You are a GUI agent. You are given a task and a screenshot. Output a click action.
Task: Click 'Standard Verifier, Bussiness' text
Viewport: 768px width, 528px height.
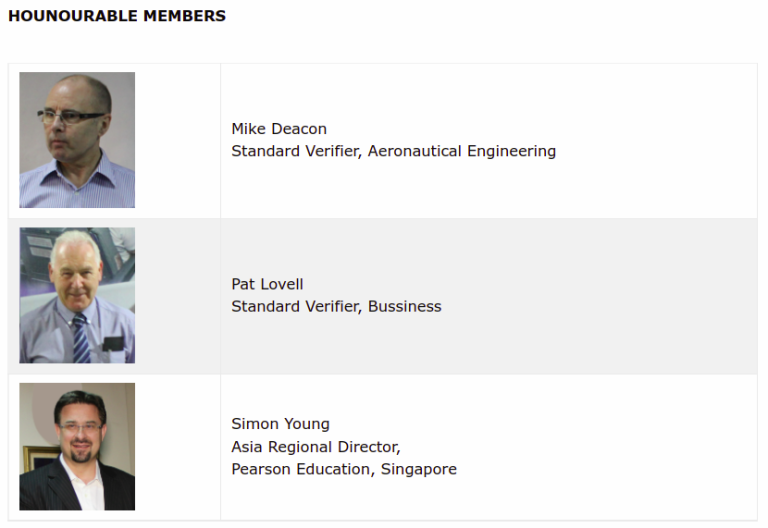pos(336,307)
